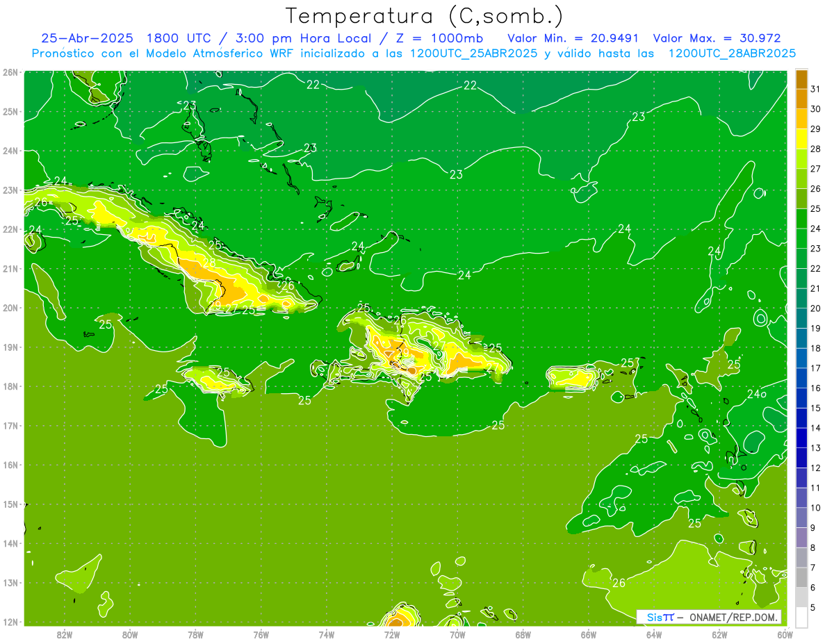Click the "1800 UTC" time text
Viewport: 834px width, 644px height.
(x=180, y=38)
